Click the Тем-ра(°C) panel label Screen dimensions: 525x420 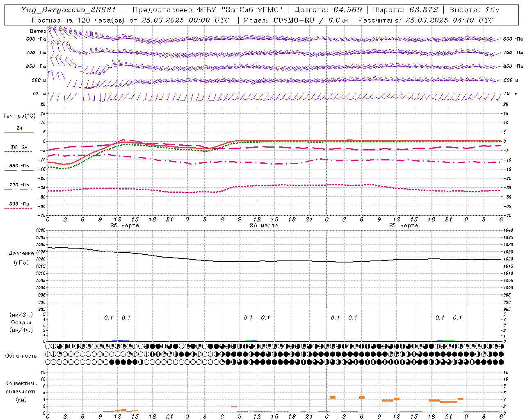point(19,116)
